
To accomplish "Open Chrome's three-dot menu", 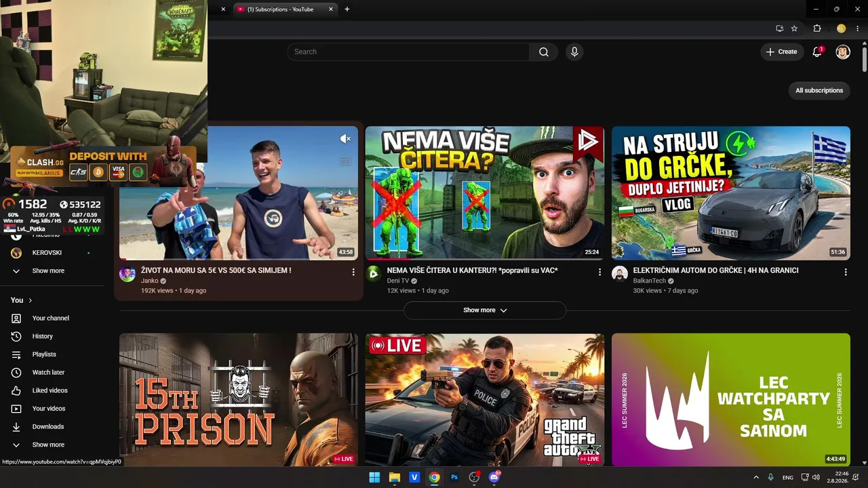I will click(x=858, y=28).
